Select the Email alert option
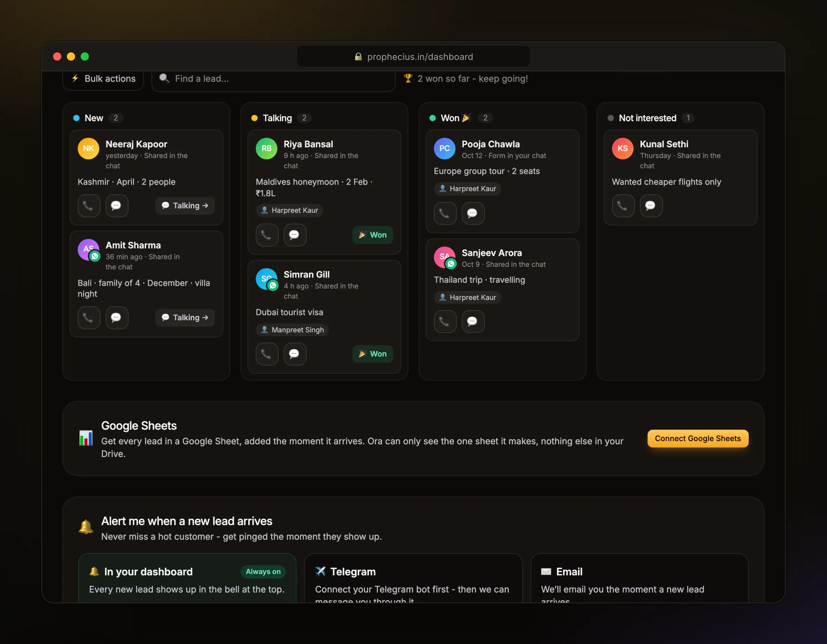 coord(639,578)
